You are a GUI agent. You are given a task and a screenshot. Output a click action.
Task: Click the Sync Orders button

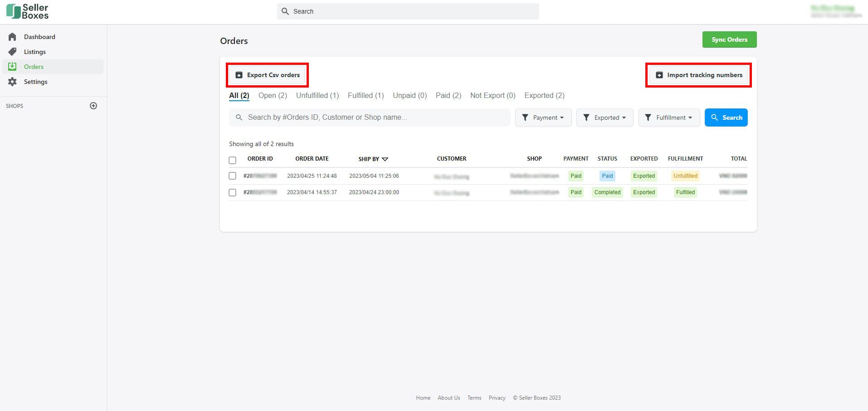729,39
